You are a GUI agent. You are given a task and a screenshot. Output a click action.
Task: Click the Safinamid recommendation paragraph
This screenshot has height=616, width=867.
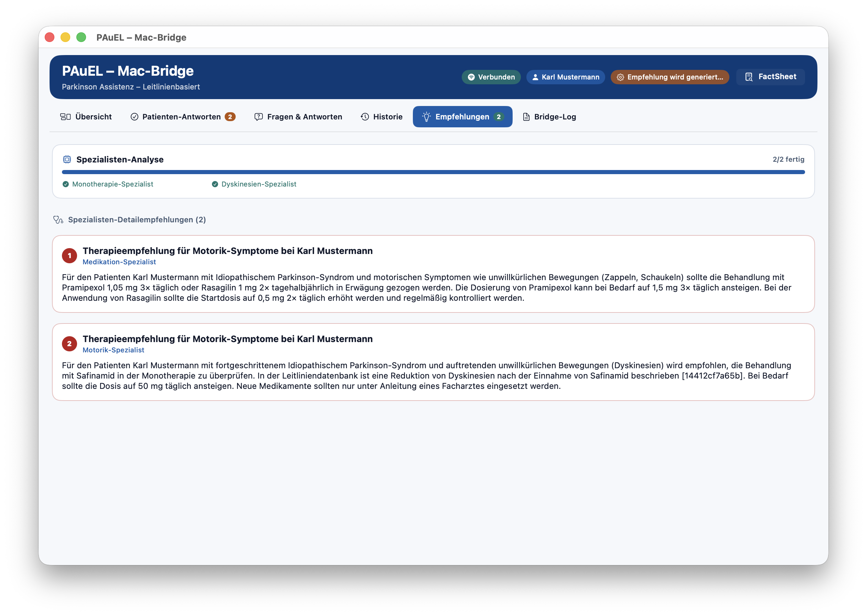point(427,375)
